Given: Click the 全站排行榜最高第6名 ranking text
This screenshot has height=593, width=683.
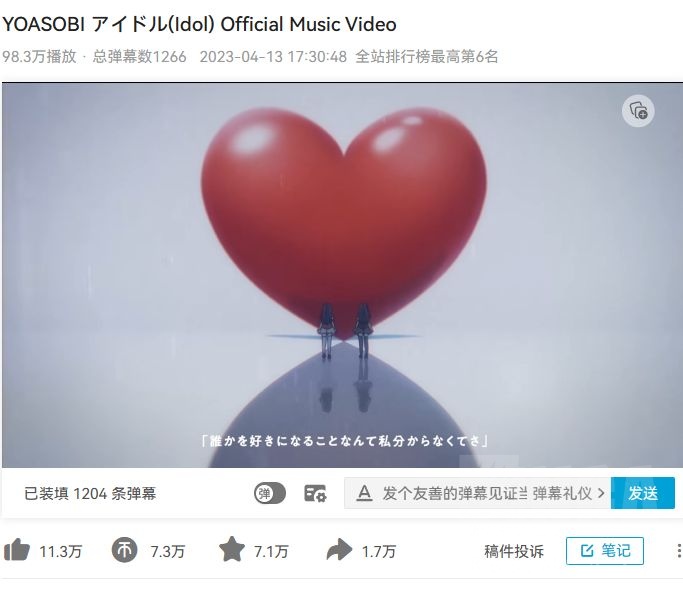Looking at the screenshot, I should pos(427,57).
